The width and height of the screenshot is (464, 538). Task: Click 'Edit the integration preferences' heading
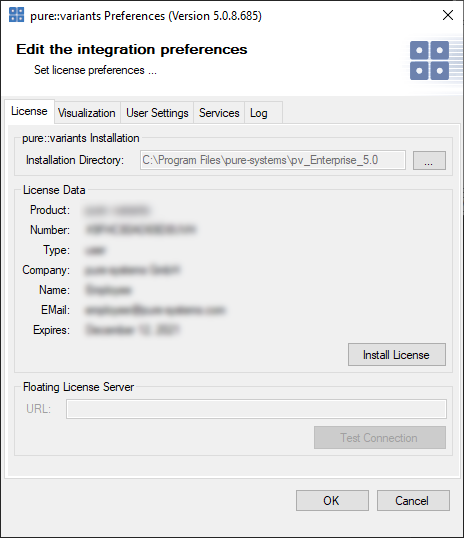[132, 49]
